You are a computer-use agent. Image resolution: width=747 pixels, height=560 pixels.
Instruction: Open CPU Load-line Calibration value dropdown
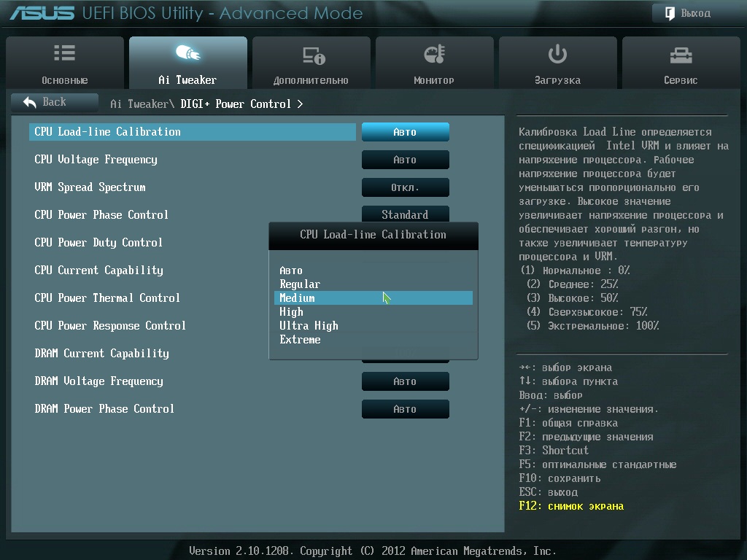pos(406,132)
